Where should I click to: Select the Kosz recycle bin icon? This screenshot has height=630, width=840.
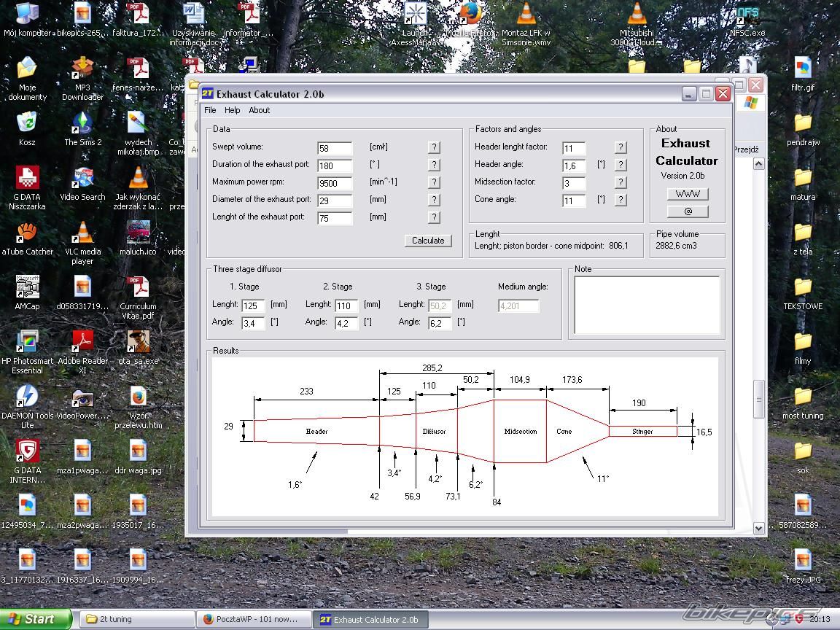[27, 129]
